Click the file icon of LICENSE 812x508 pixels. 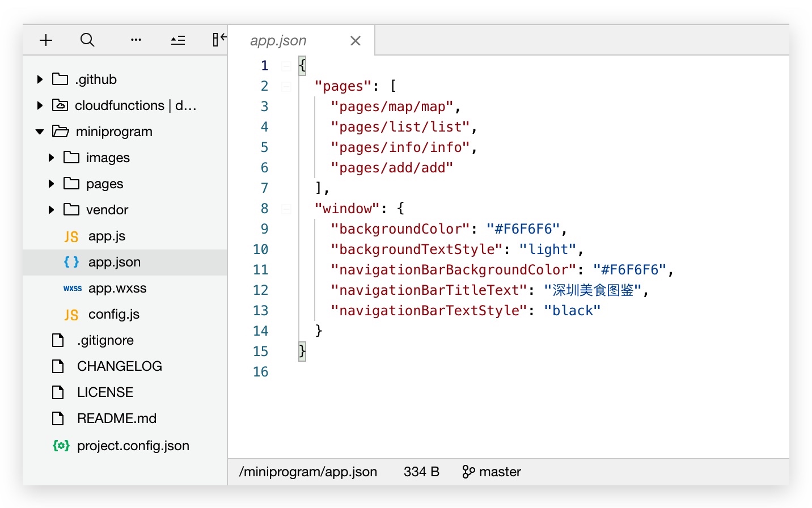(58, 392)
